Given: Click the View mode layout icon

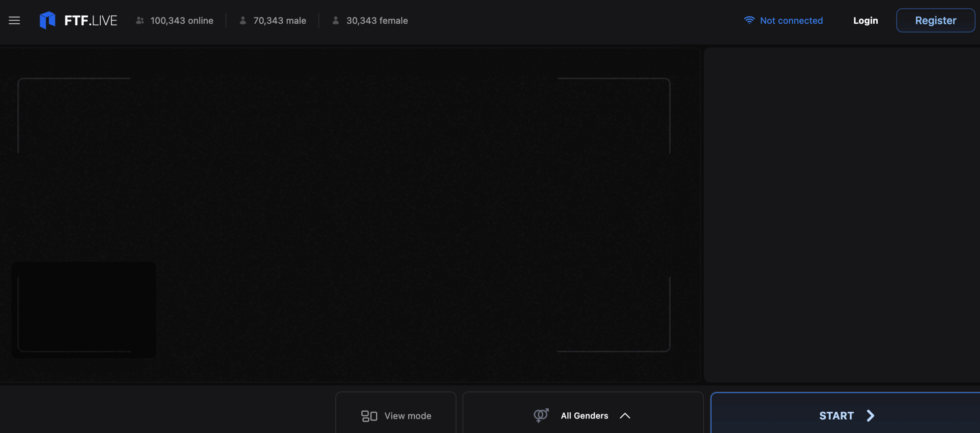Looking at the screenshot, I should pos(369,416).
